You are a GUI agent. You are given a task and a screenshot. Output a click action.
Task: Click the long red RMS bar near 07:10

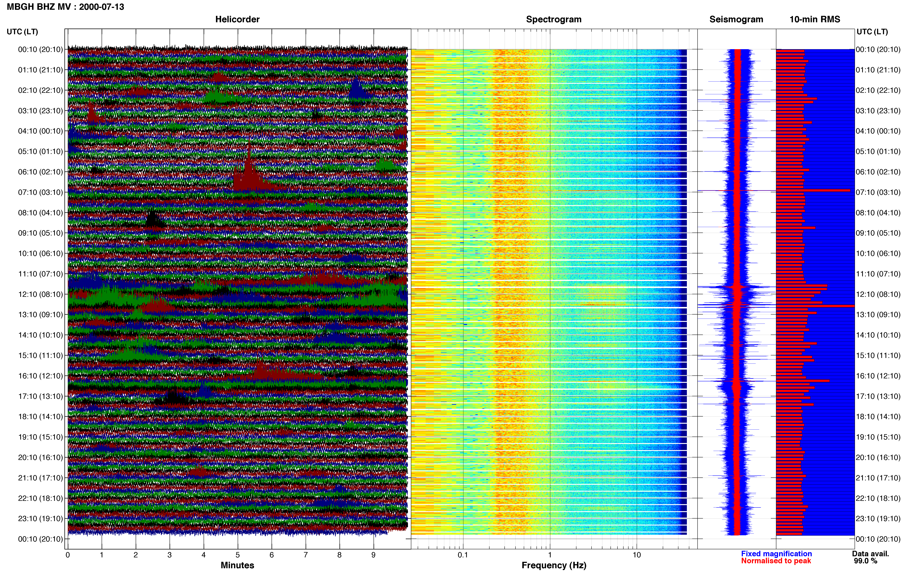click(813, 190)
